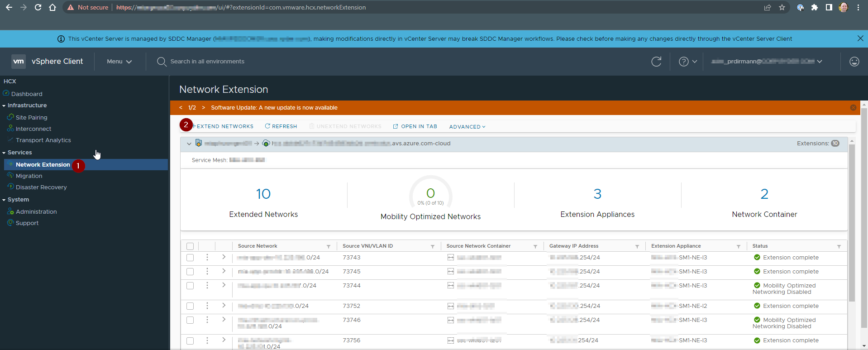This screenshot has height=350, width=868.
Task: Click the smiley feedback icon
Action: point(854,62)
